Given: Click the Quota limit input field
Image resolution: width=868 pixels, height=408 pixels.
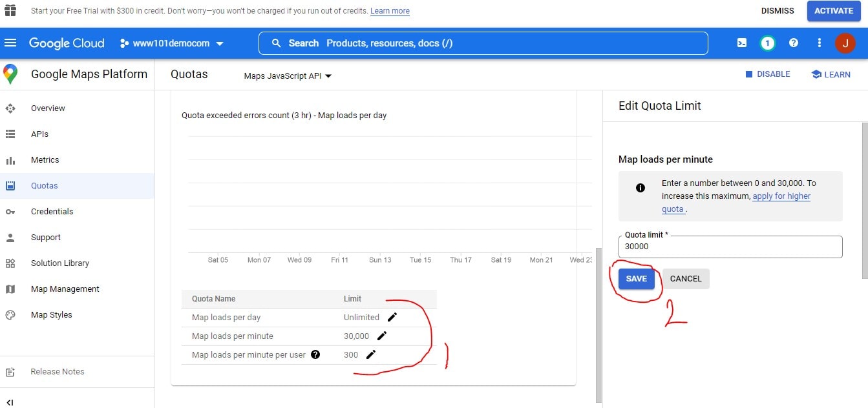Looking at the screenshot, I should click(x=730, y=247).
